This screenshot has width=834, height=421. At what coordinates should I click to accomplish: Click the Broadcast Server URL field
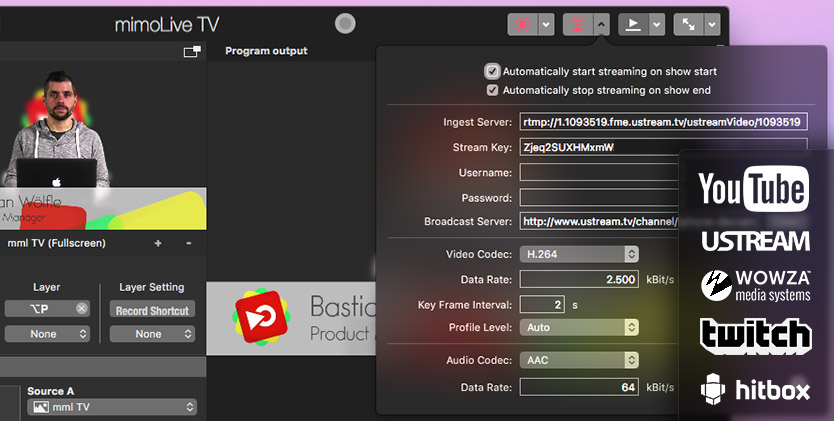[x=599, y=221]
